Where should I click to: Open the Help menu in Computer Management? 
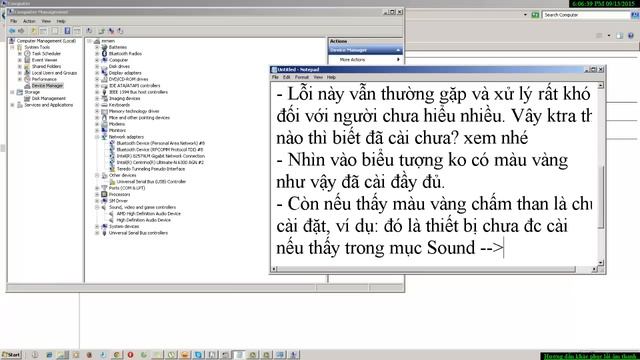[61, 21]
